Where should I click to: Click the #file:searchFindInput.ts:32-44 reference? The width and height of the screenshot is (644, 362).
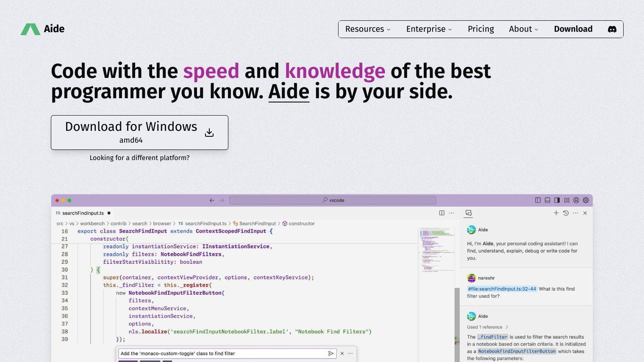(x=502, y=289)
